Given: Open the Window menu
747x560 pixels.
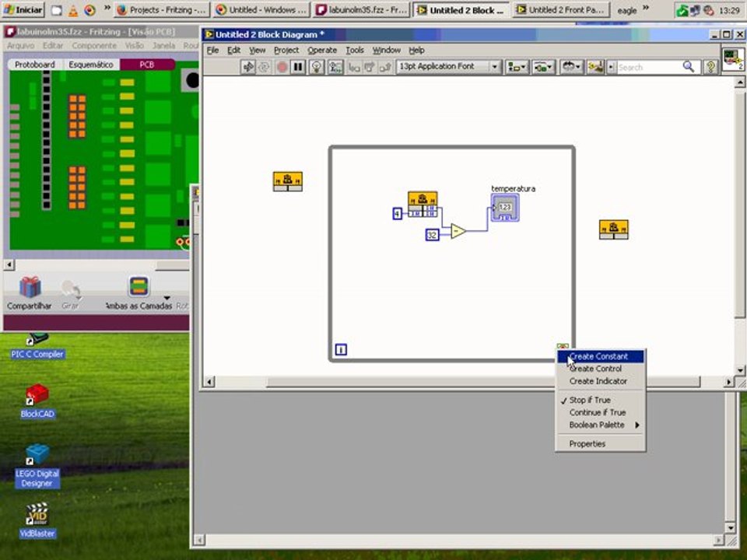Looking at the screenshot, I should click(x=387, y=50).
